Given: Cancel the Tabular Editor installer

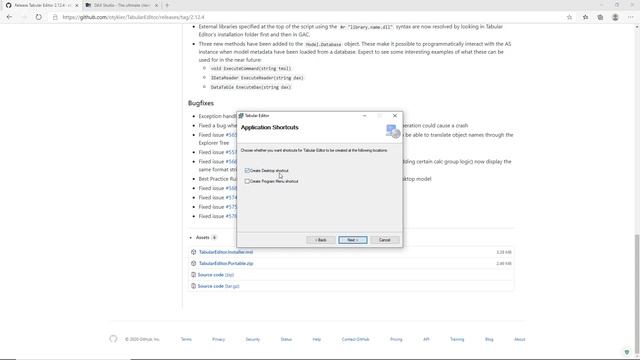Looking at the screenshot, I should pyautogui.click(x=384, y=240).
